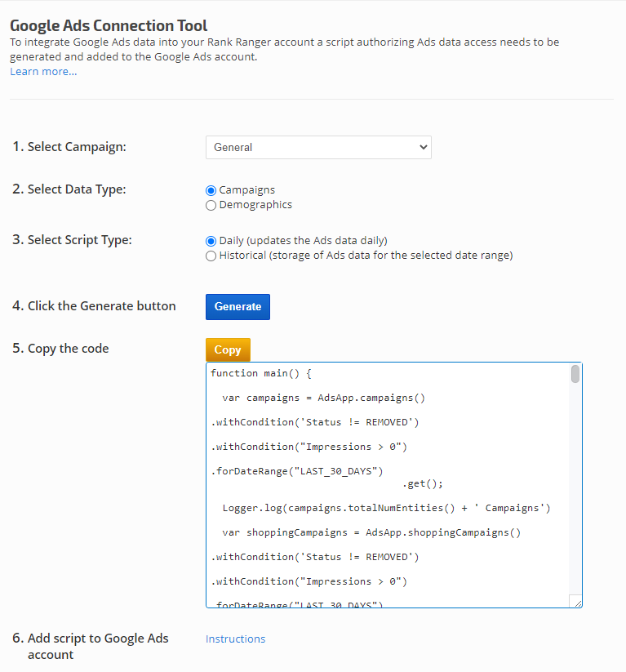626x672 pixels.
Task: Choose the Demographics data type option
Action: click(x=211, y=206)
